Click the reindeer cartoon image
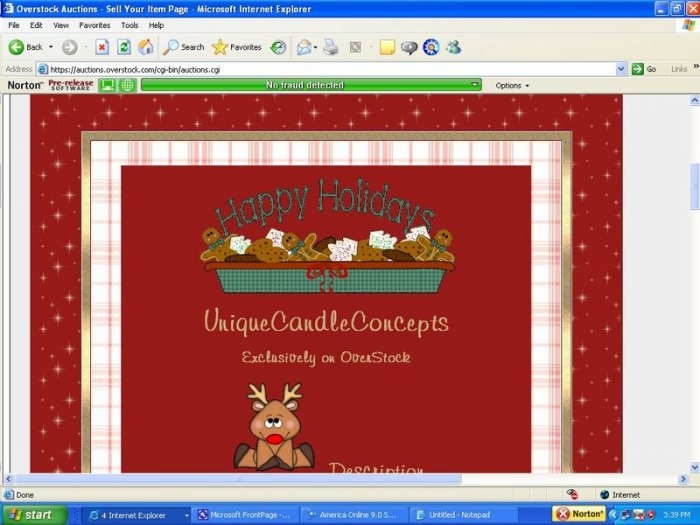This screenshot has width=700, height=525. click(x=274, y=426)
